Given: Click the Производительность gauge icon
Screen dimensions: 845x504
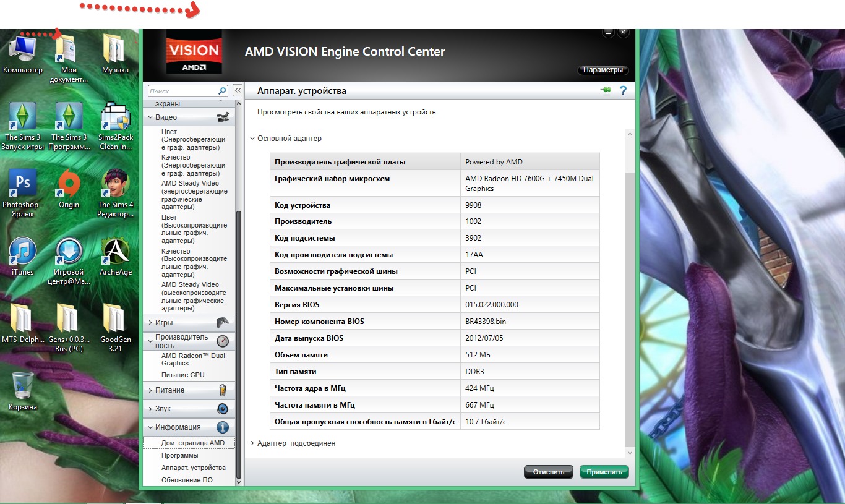Looking at the screenshot, I should point(223,341).
